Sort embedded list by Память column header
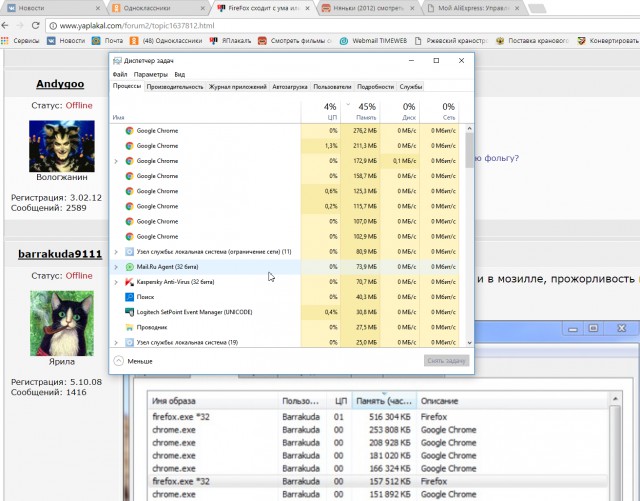The width and height of the screenshot is (640, 501). [384, 401]
